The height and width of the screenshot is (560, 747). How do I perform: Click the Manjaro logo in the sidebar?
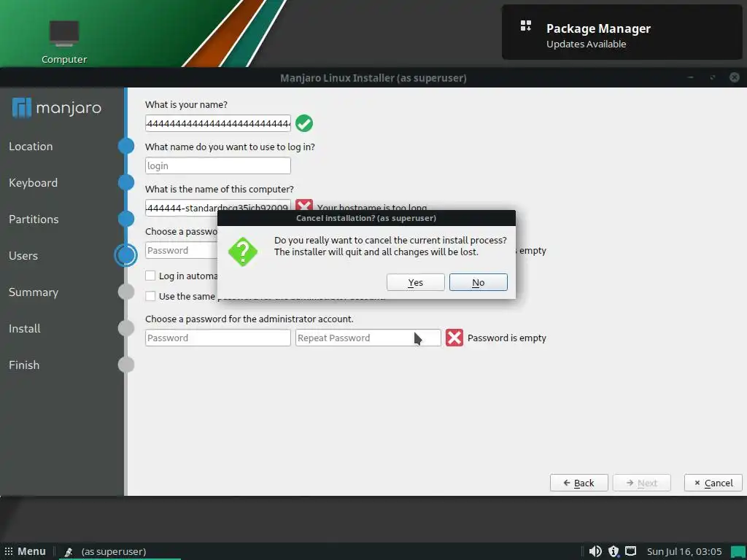(x=57, y=108)
